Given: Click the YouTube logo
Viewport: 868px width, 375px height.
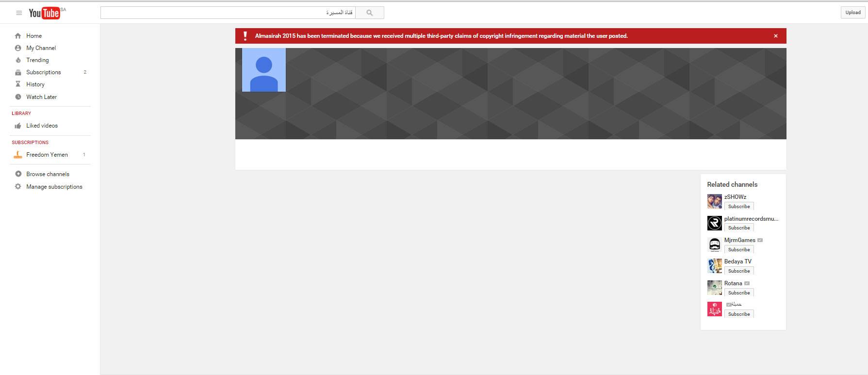Looking at the screenshot, I should [x=44, y=13].
